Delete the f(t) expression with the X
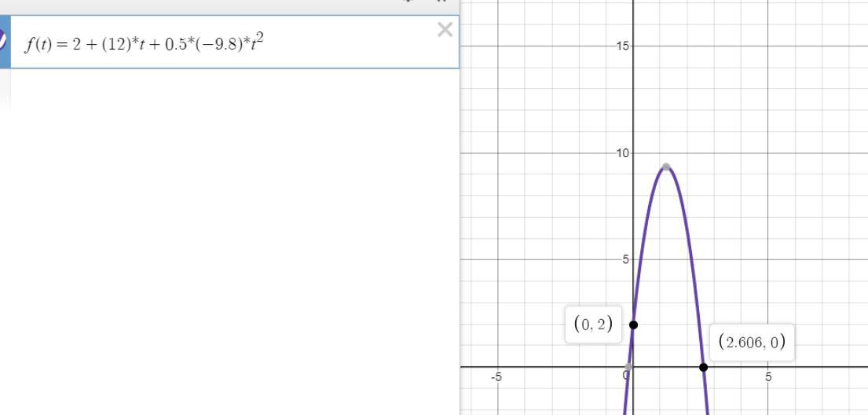 click(x=445, y=30)
